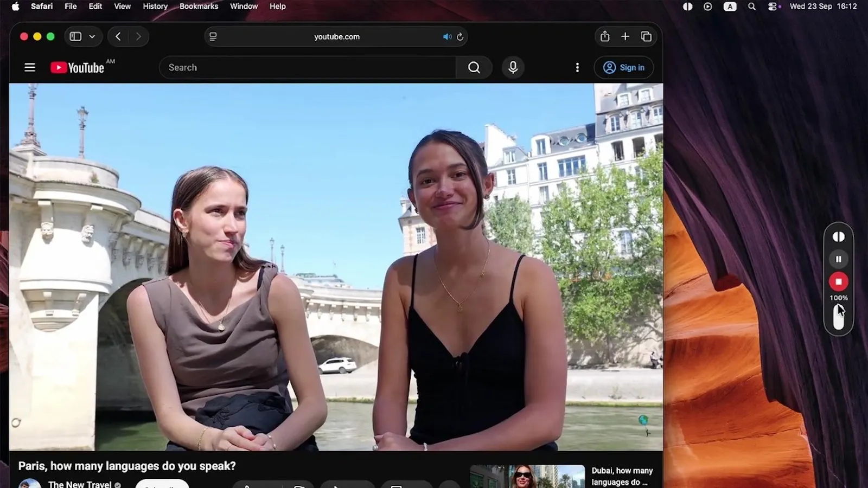This screenshot has height=488, width=868.
Task: Open the YouTube guide hamburger menu
Action: click(x=30, y=67)
